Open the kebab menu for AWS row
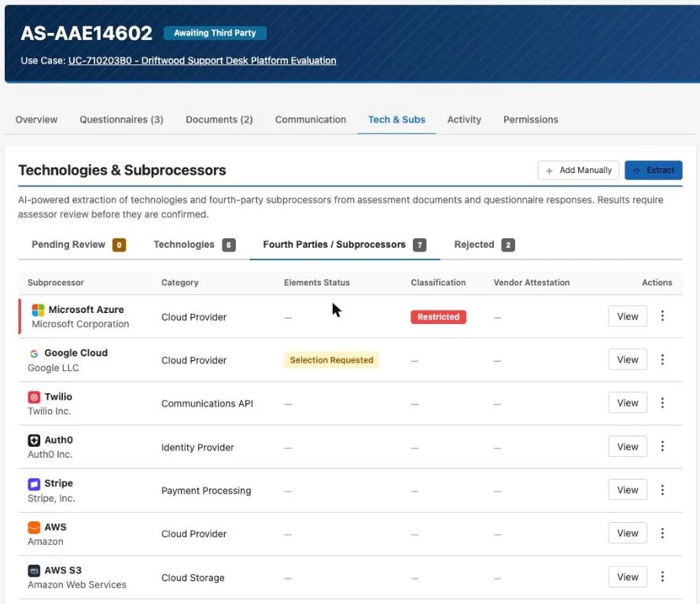700x604 pixels. [x=662, y=533]
